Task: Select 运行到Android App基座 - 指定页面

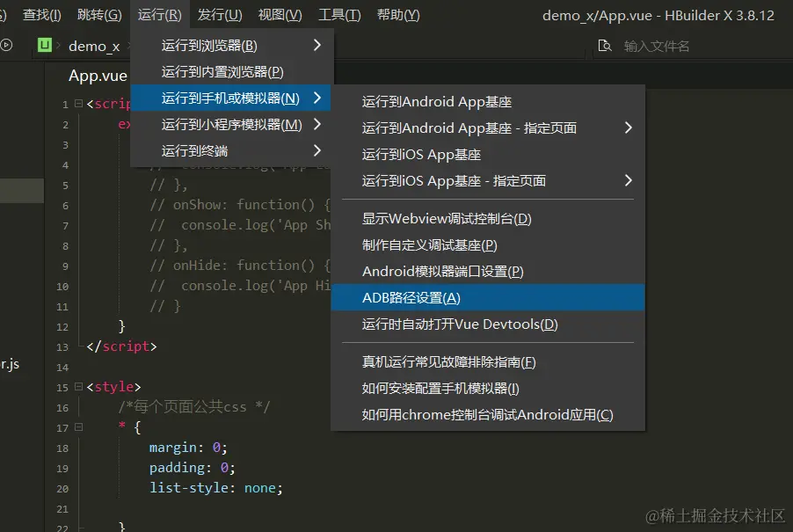Action: (488, 128)
